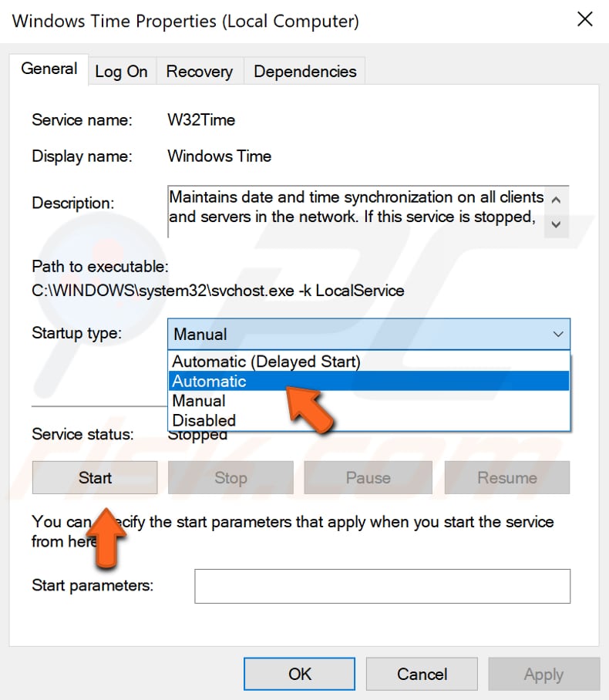Click the Start button
This screenshot has height=700, width=609.
pyautogui.click(x=94, y=477)
